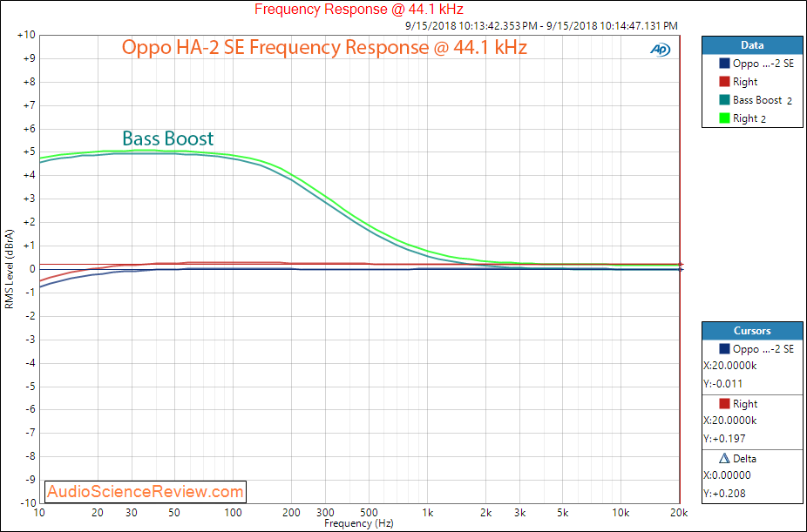Click the +10 tick on the level axis
This screenshot has width=807, height=532.
(26, 35)
